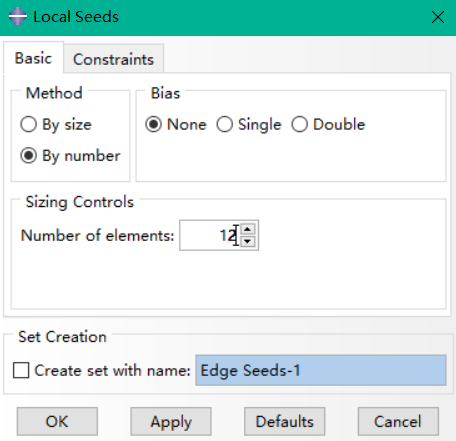Click the Apply button
Viewport: 456px width, 441px height.
171,421
